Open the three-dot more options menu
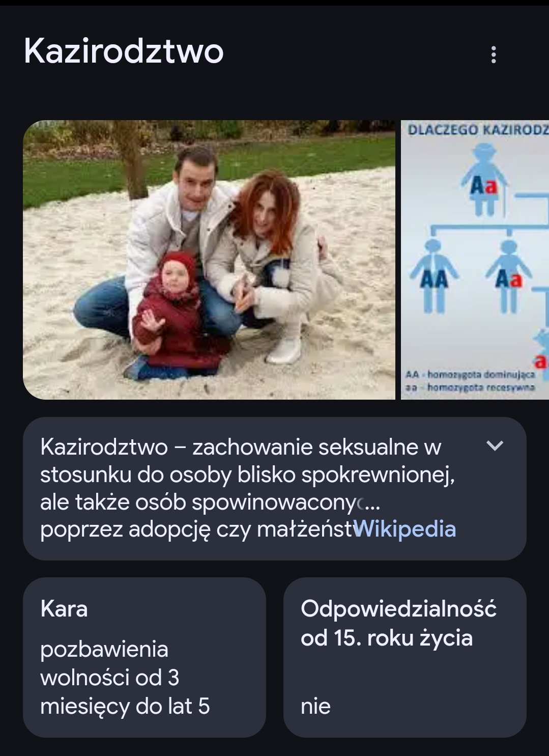 493,54
